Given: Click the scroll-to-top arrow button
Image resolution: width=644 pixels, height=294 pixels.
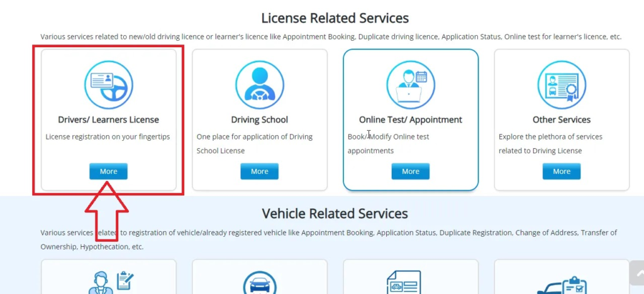Looking at the screenshot, I should (637, 273).
